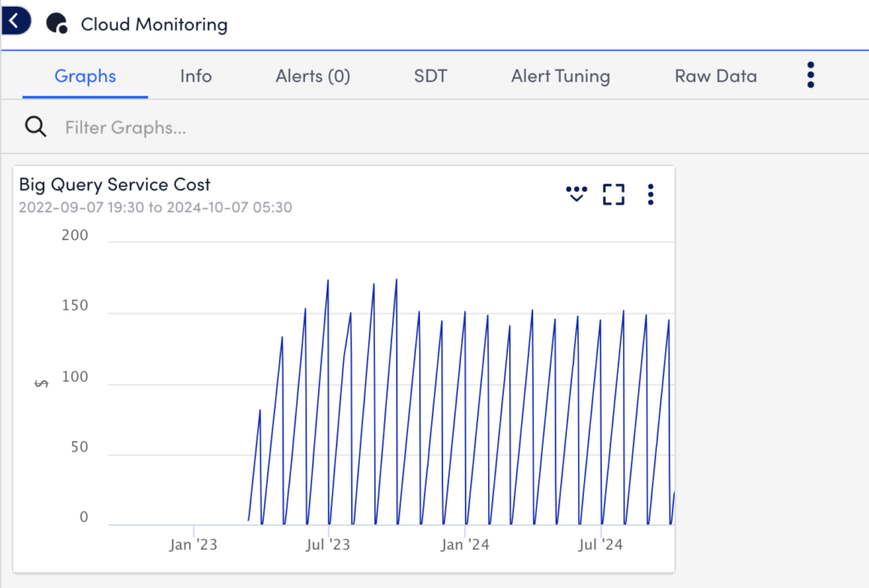This screenshot has height=588, width=869.
Task: Expand Big Query graph to fullscreen
Action: coord(614,194)
